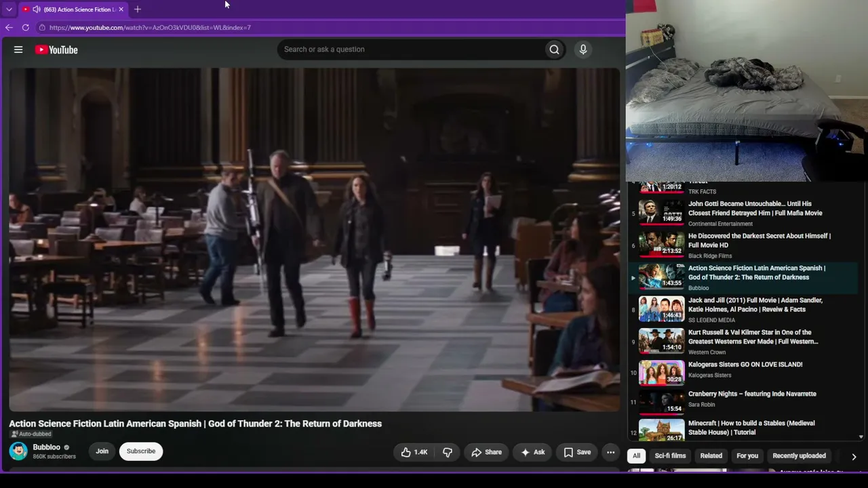Save the video to a playlist

(577, 452)
